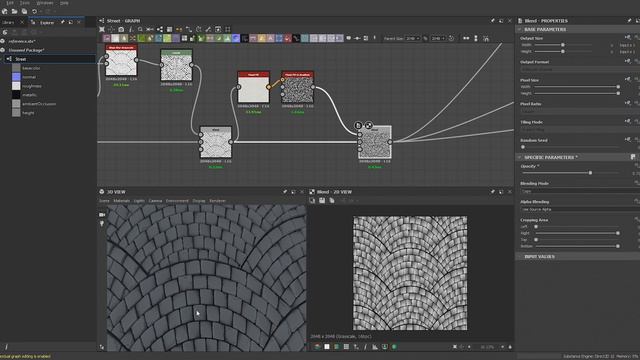Toggle inheritance button for Output Format
Viewport: 640px width, 360px height.
point(628,62)
